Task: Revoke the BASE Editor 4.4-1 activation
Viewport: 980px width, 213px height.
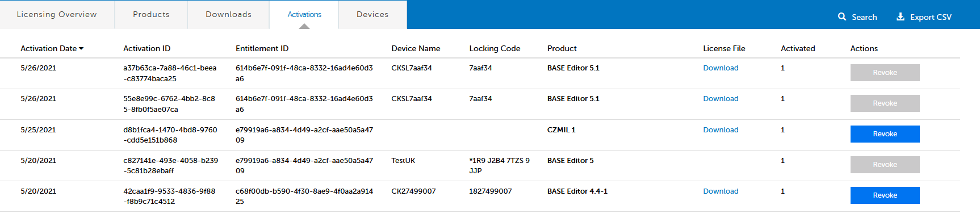Action: pyautogui.click(x=885, y=195)
